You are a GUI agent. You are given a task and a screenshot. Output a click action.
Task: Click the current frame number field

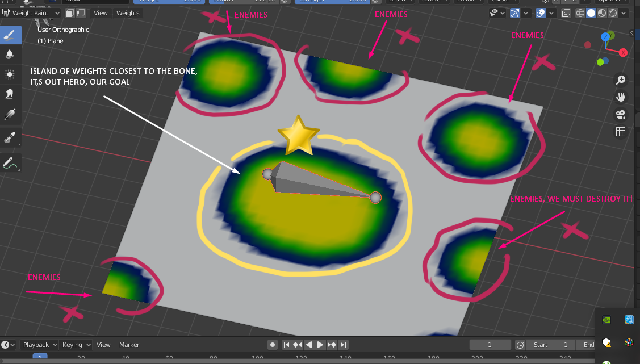(x=490, y=345)
